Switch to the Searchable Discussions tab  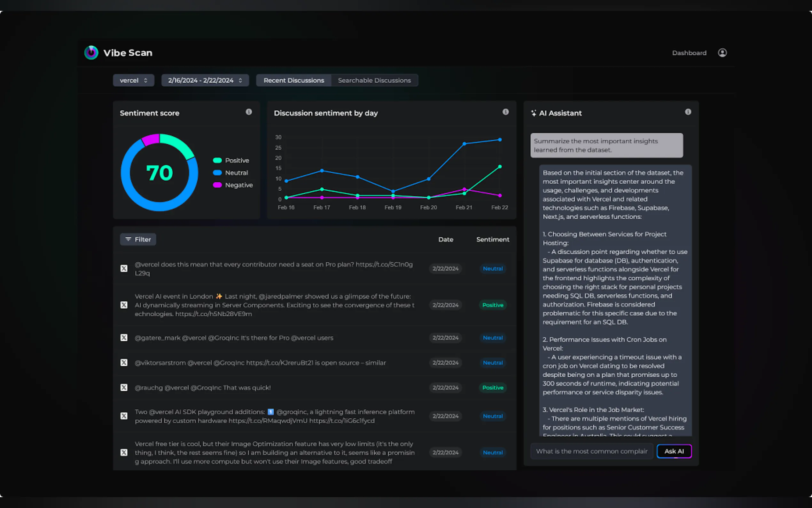pos(374,80)
